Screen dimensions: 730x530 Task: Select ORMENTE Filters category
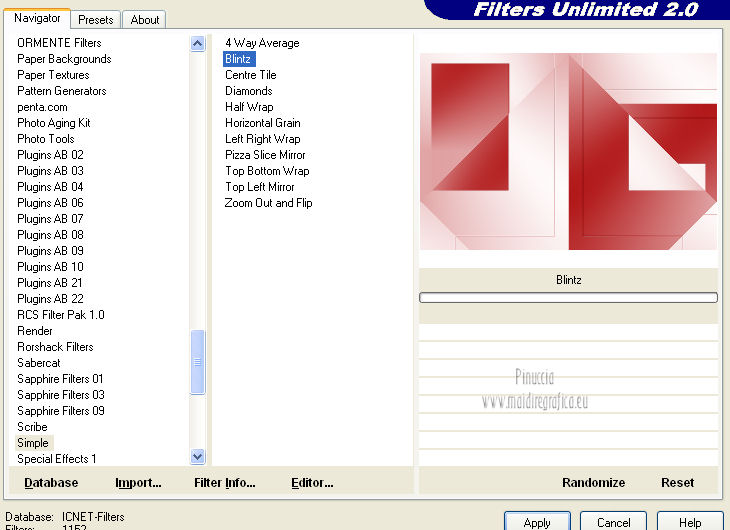click(59, 43)
